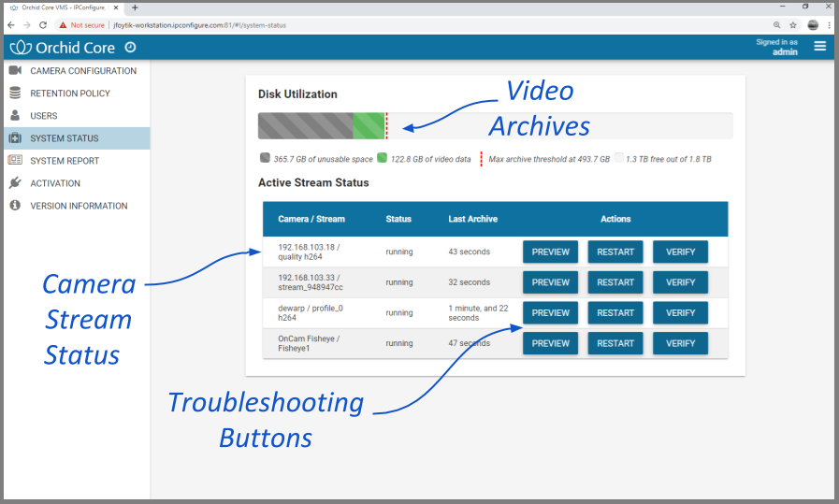Open the browser three-dot menu
This screenshot has height=504, width=839.
830,25
